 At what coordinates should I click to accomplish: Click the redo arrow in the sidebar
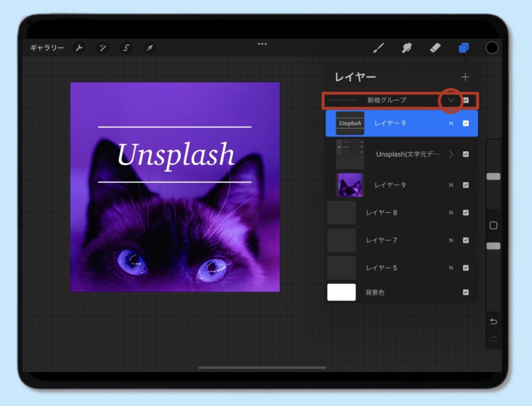pyautogui.click(x=494, y=339)
